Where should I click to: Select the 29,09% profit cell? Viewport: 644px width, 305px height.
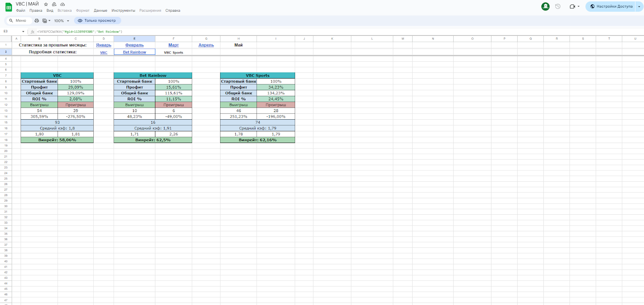pos(76,87)
